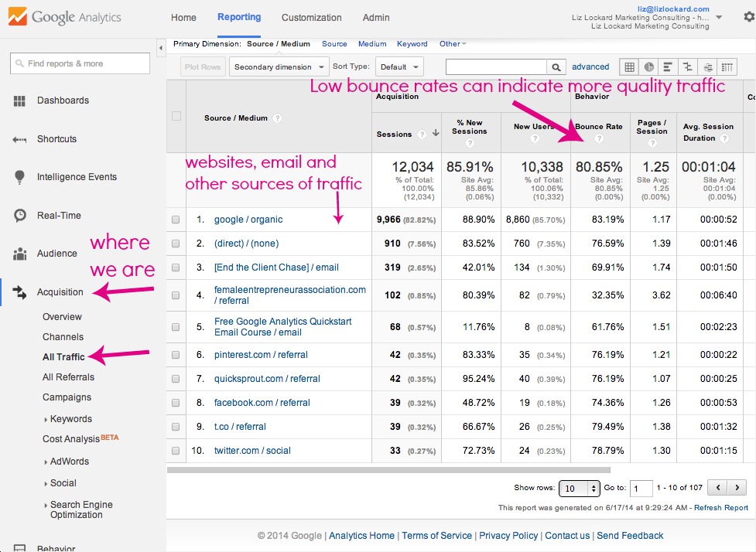
Task: Open the Customization tab
Action: (x=312, y=18)
